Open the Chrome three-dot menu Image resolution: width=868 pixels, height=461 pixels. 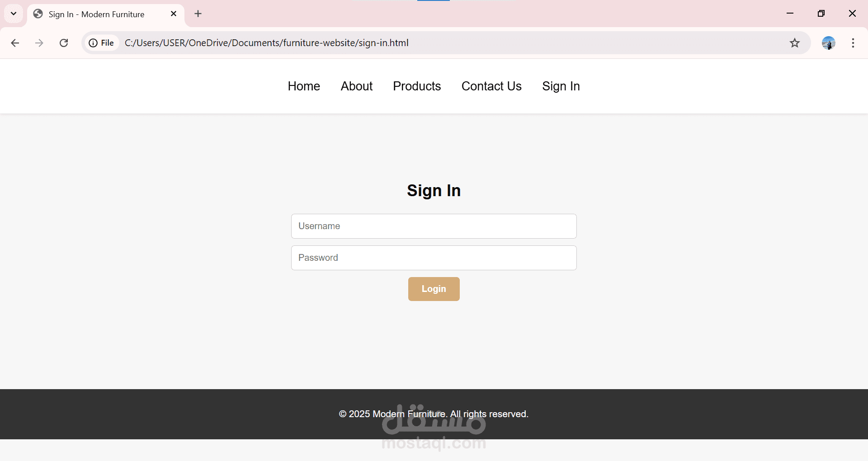click(853, 43)
